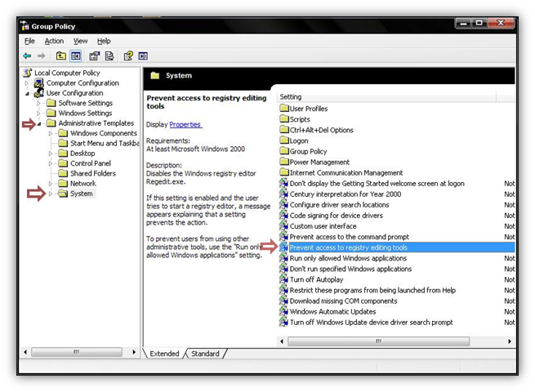The image size is (535, 392).
Task: Open the View menu
Action: (x=81, y=41)
